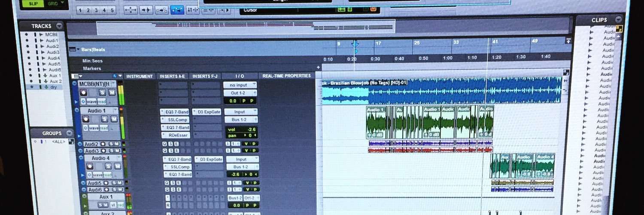Click zoom preset 3 button

96,10
